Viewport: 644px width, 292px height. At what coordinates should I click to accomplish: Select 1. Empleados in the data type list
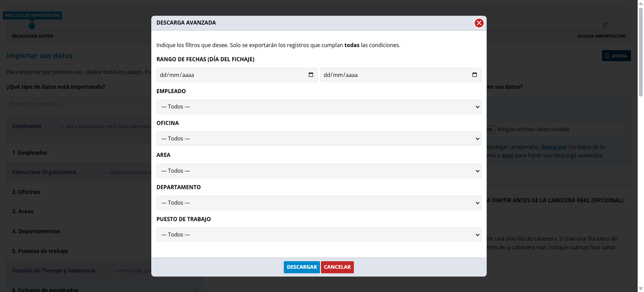click(x=30, y=153)
